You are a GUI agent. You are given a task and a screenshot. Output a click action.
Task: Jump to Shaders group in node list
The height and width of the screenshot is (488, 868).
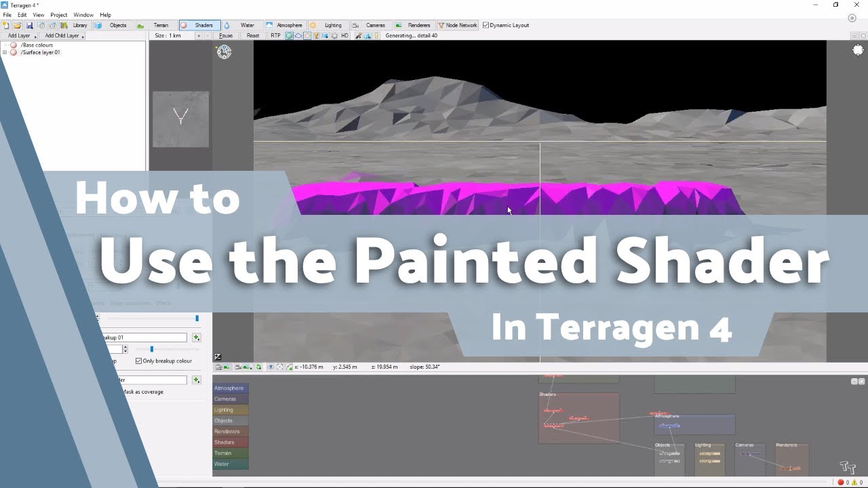tap(231, 443)
